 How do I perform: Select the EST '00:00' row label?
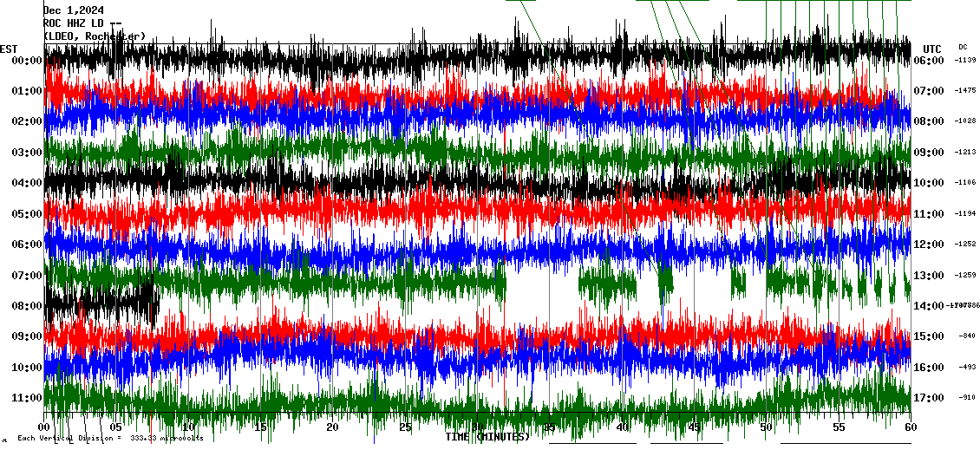click(26, 61)
